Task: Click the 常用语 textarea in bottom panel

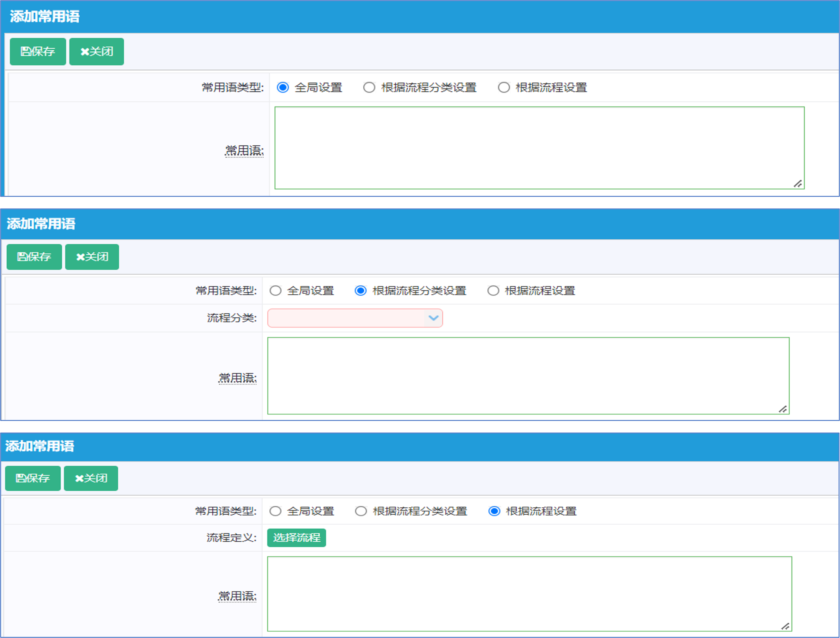Action: click(529, 594)
